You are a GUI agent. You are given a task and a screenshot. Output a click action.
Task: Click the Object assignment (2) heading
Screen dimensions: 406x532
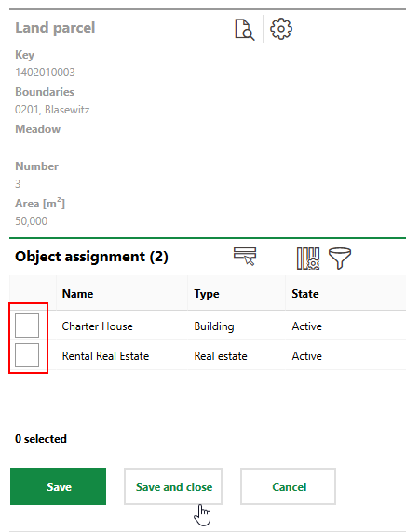point(91,257)
